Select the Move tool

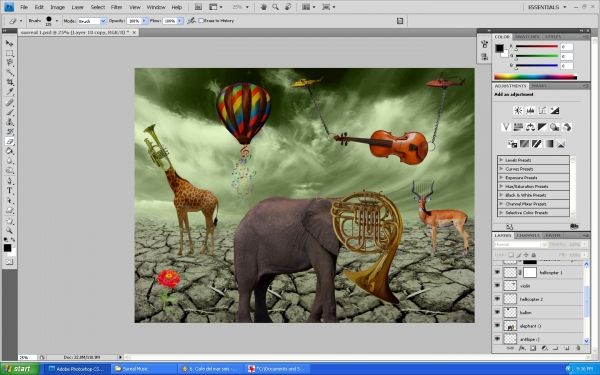coord(9,43)
